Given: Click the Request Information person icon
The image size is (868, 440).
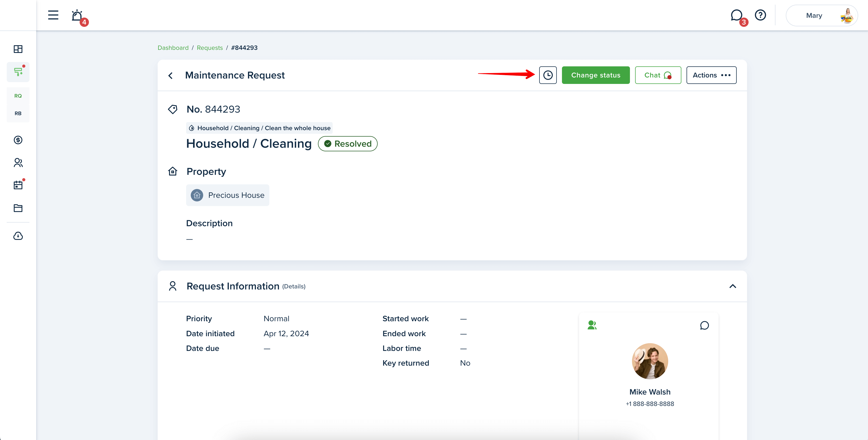Looking at the screenshot, I should pyautogui.click(x=172, y=286).
